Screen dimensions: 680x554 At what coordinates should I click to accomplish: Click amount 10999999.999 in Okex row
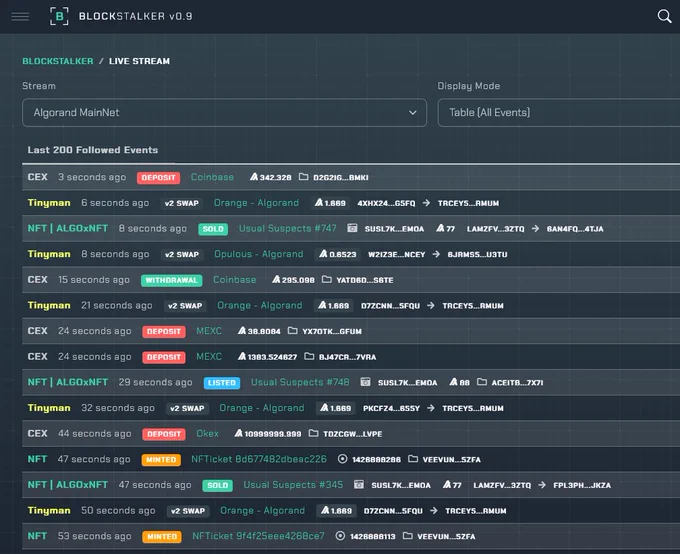tap(273, 434)
